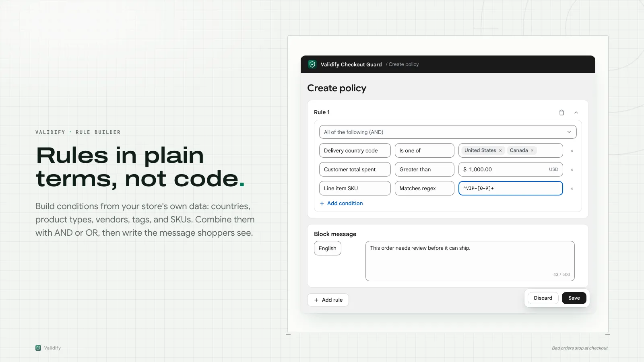This screenshot has width=644, height=362.
Task: Click the Create policy breadcrumb
Action: 404,64
